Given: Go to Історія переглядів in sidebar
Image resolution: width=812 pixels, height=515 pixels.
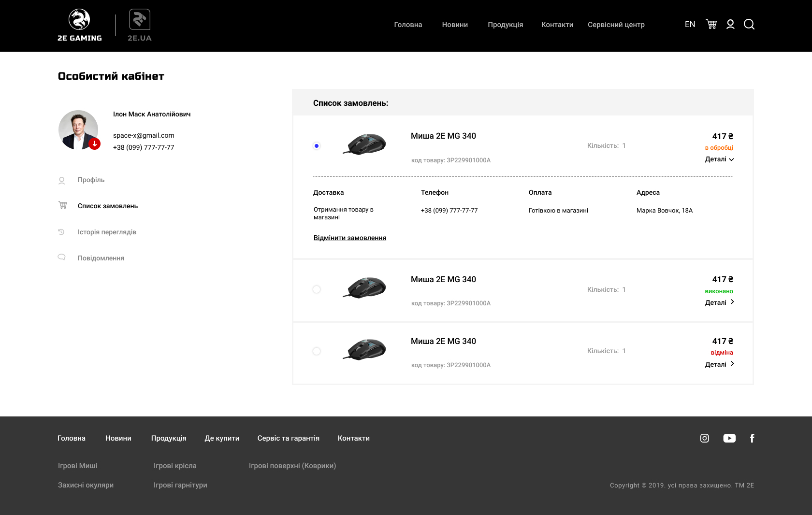Looking at the screenshot, I should point(107,232).
